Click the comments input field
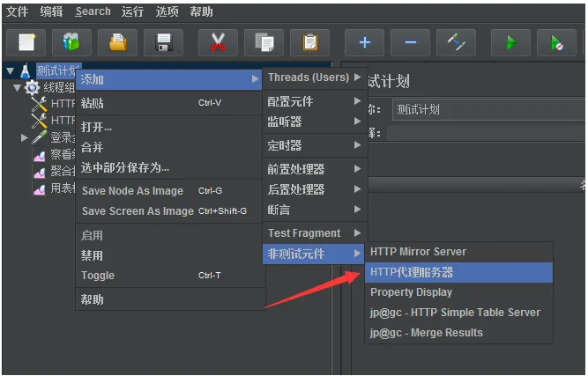 [x=487, y=133]
